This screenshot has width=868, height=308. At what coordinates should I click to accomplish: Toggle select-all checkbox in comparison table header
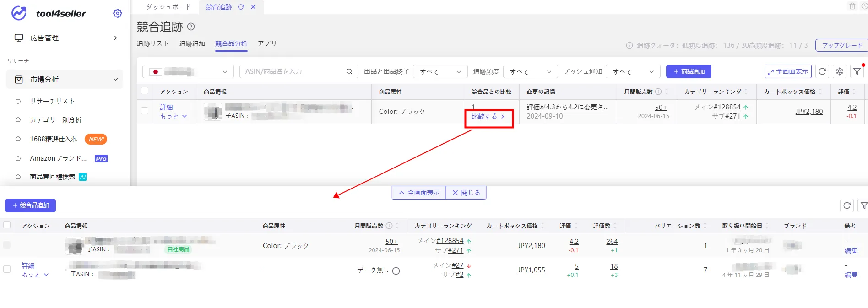tap(7, 225)
